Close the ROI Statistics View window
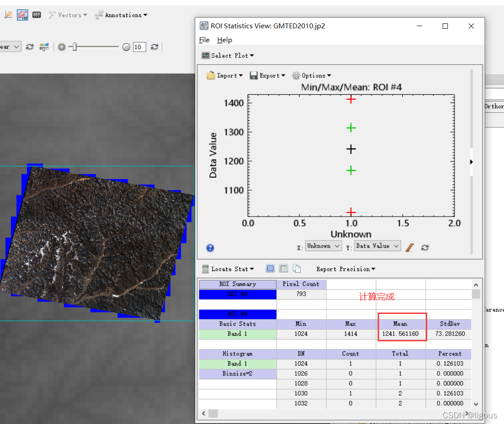Viewport: 504px width, 424px height. click(x=471, y=26)
